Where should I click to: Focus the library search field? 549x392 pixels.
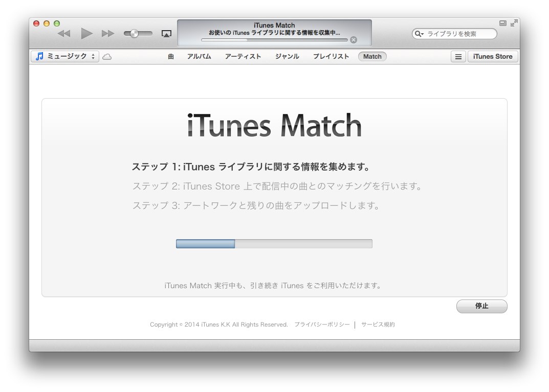click(454, 34)
